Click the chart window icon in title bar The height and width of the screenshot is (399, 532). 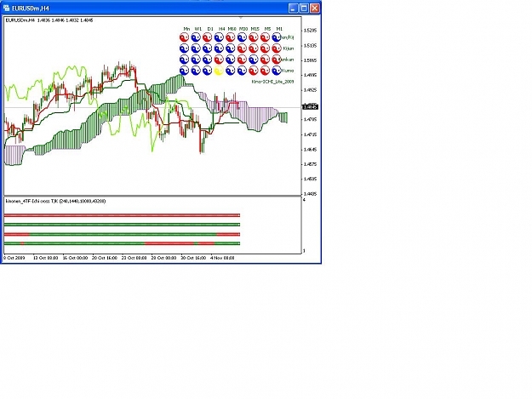6,8
